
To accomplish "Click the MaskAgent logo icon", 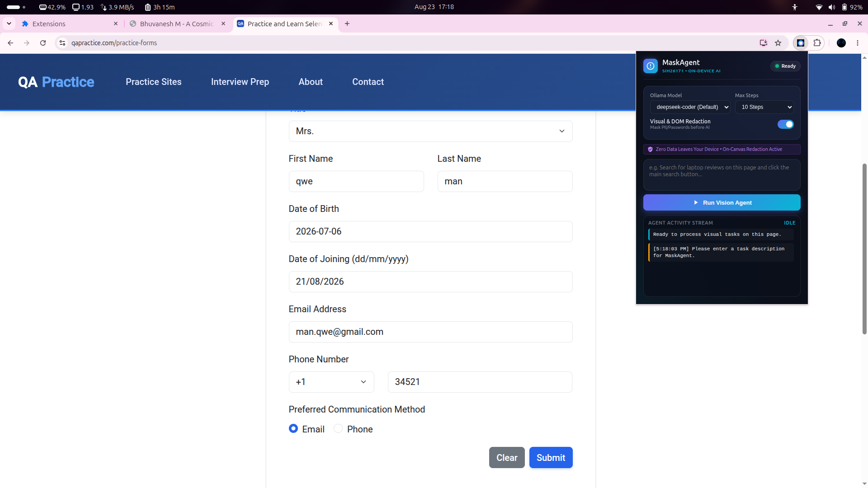I will point(651,66).
